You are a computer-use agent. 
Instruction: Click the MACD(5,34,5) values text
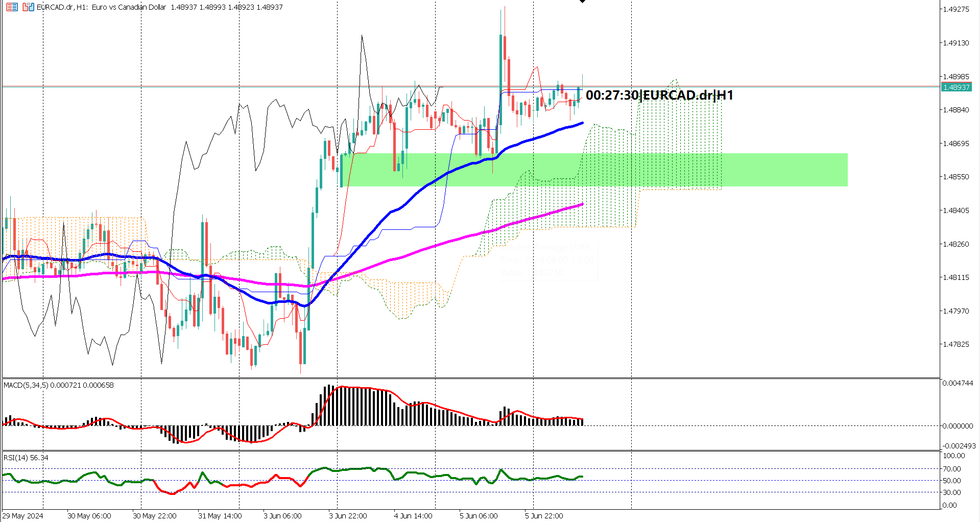coord(59,386)
